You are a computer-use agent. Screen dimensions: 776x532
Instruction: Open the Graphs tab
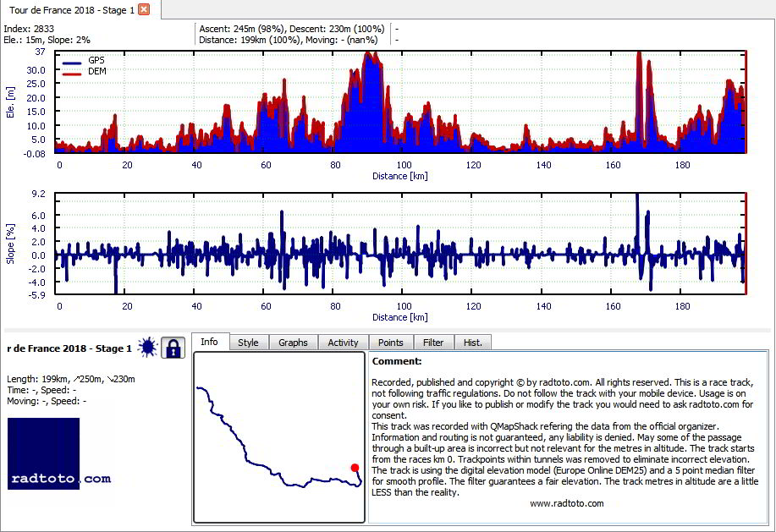coord(293,343)
